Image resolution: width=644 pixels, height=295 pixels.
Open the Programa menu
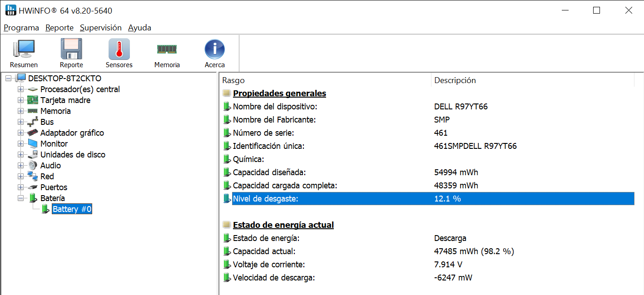point(21,28)
